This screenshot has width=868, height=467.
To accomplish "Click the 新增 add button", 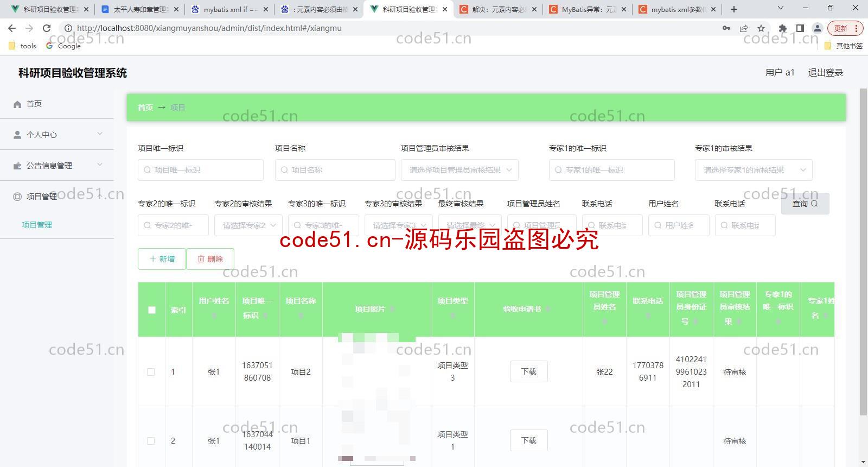I will [162, 259].
